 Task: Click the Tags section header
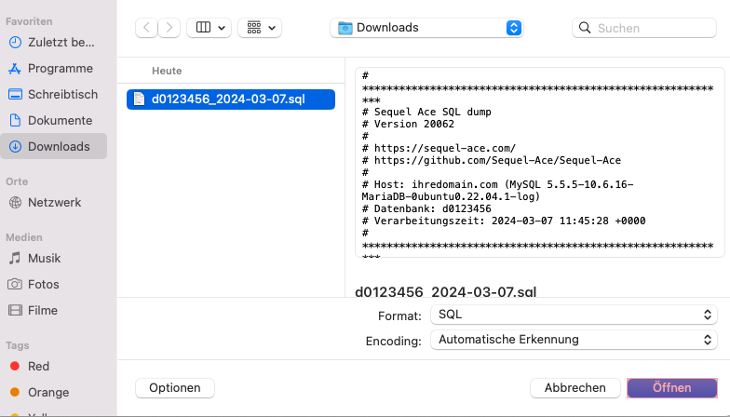[x=17, y=345]
